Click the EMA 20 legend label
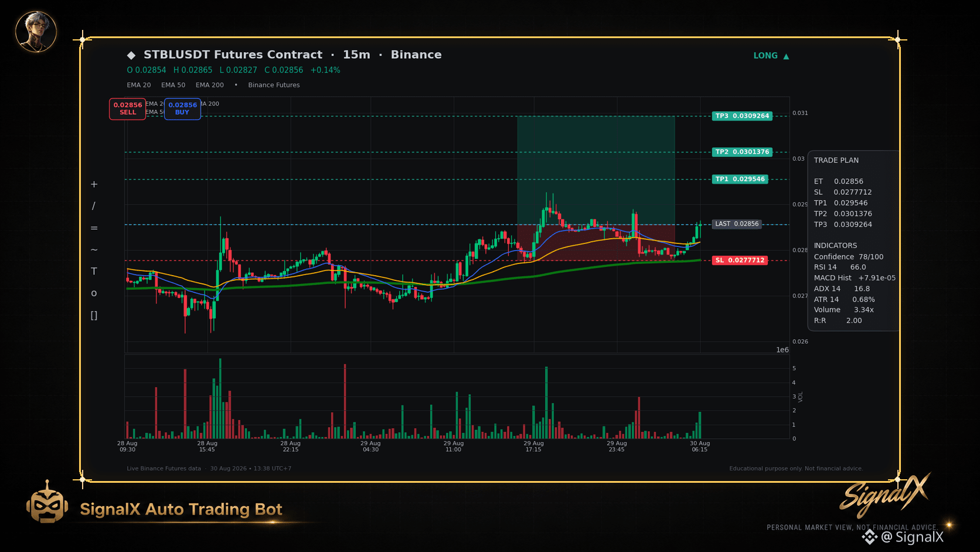This screenshot has height=552, width=980. 139,85
